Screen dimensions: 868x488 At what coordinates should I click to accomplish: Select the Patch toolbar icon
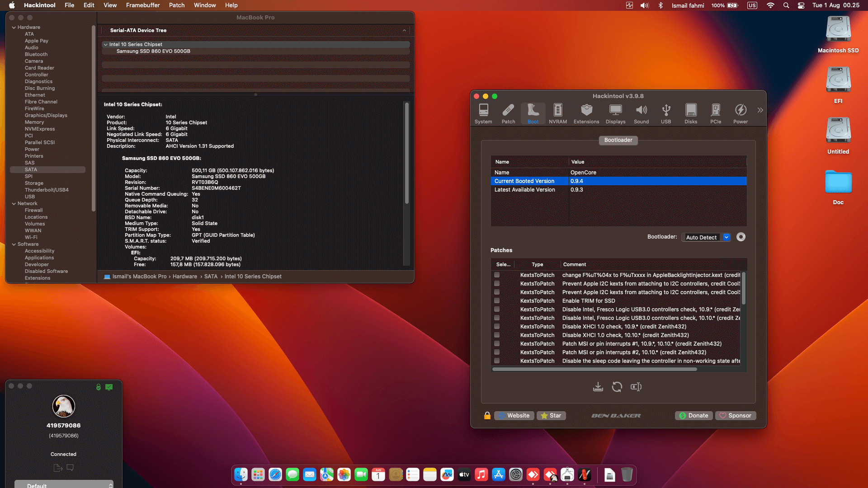[508, 113]
